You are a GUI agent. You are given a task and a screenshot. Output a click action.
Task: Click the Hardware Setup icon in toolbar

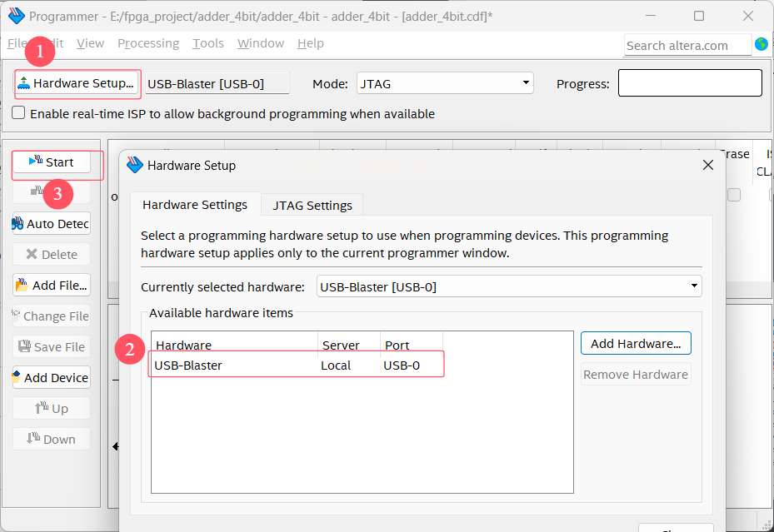pyautogui.click(x=23, y=82)
